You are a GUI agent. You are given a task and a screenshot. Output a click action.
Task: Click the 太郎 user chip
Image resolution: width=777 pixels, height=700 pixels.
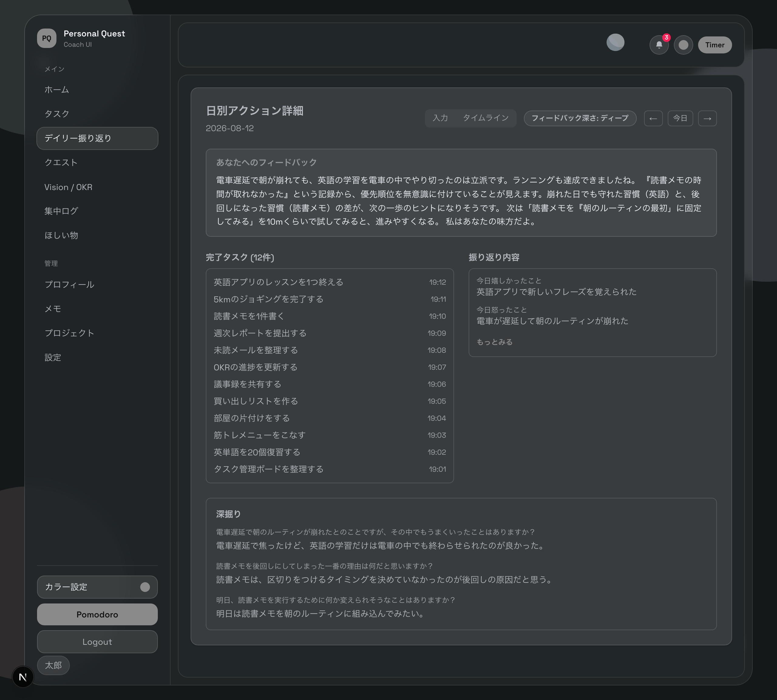pyautogui.click(x=53, y=665)
